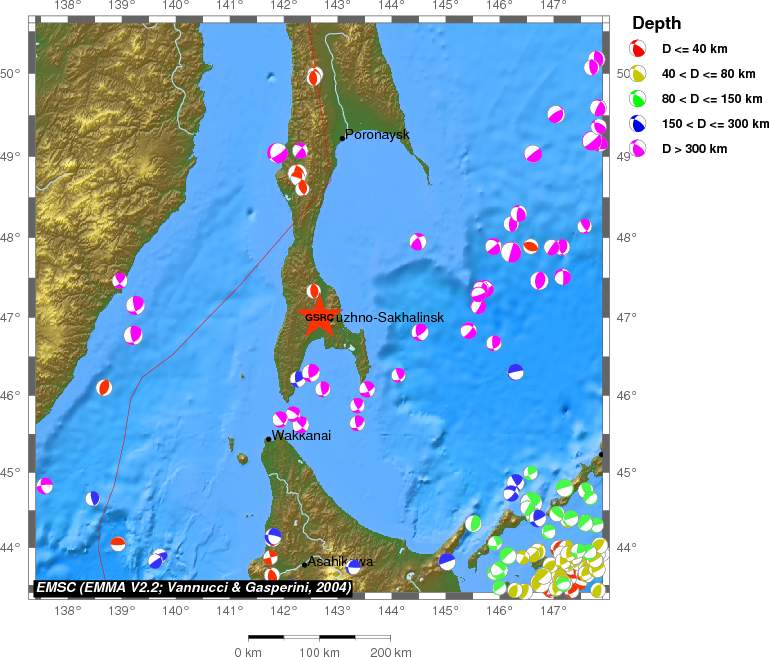Click the red beachball near 44°N 139°E
This screenshot has width=769, height=657.
[118, 543]
